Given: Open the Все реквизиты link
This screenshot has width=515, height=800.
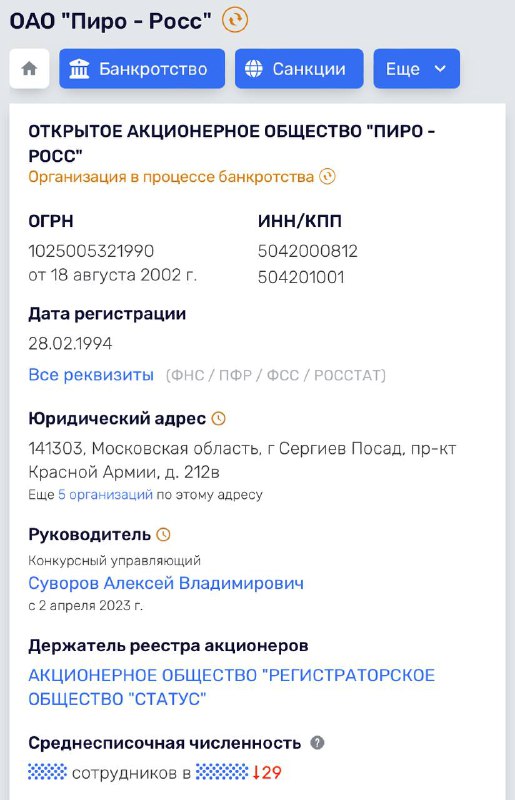Looking at the screenshot, I should click(91, 374).
